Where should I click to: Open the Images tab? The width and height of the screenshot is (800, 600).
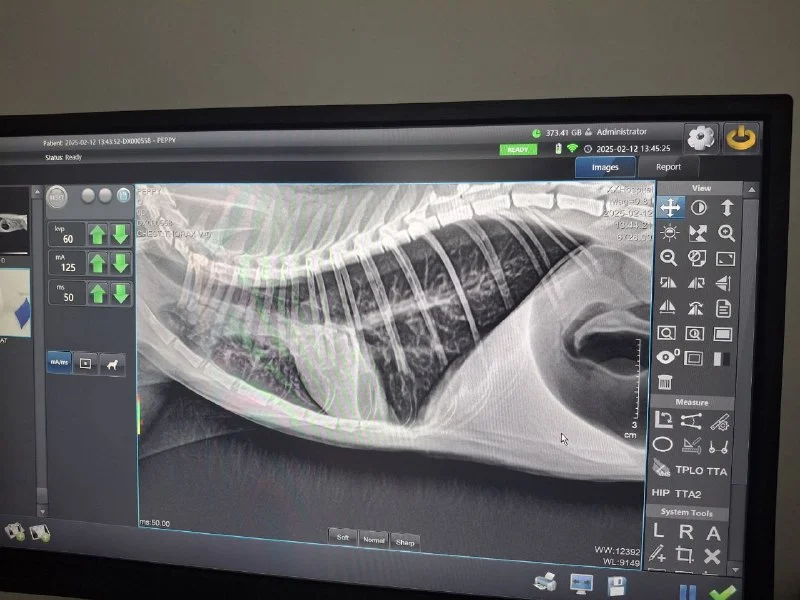coord(605,167)
